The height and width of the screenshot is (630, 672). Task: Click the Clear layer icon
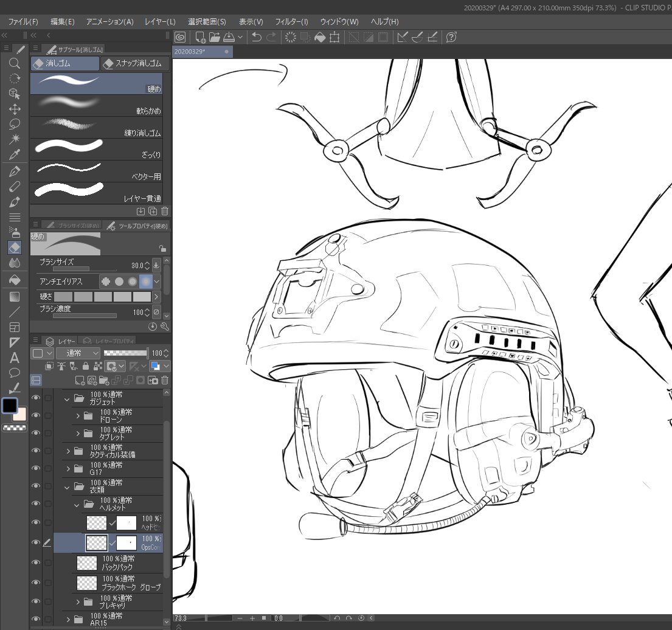(x=291, y=37)
